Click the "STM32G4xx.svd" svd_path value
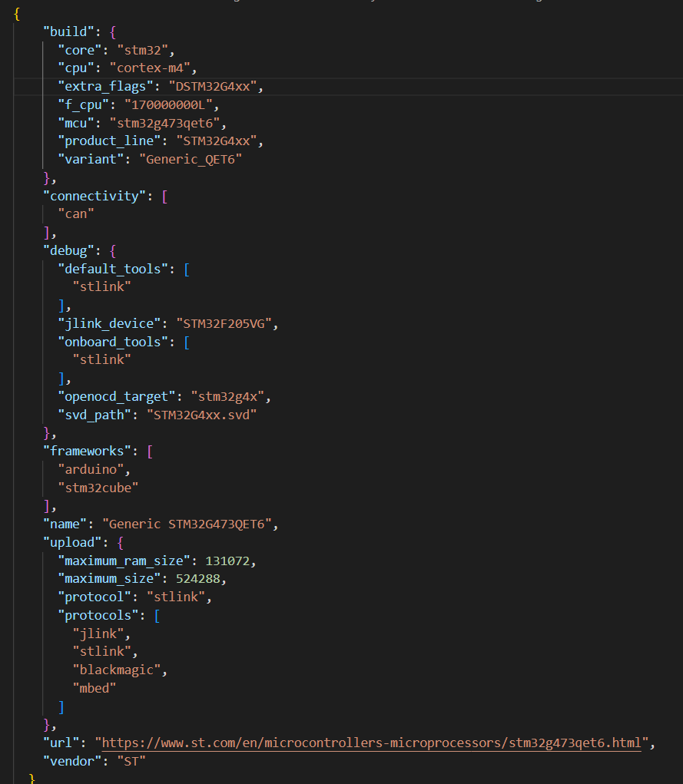This screenshot has width=683, height=784. tap(201, 415)
